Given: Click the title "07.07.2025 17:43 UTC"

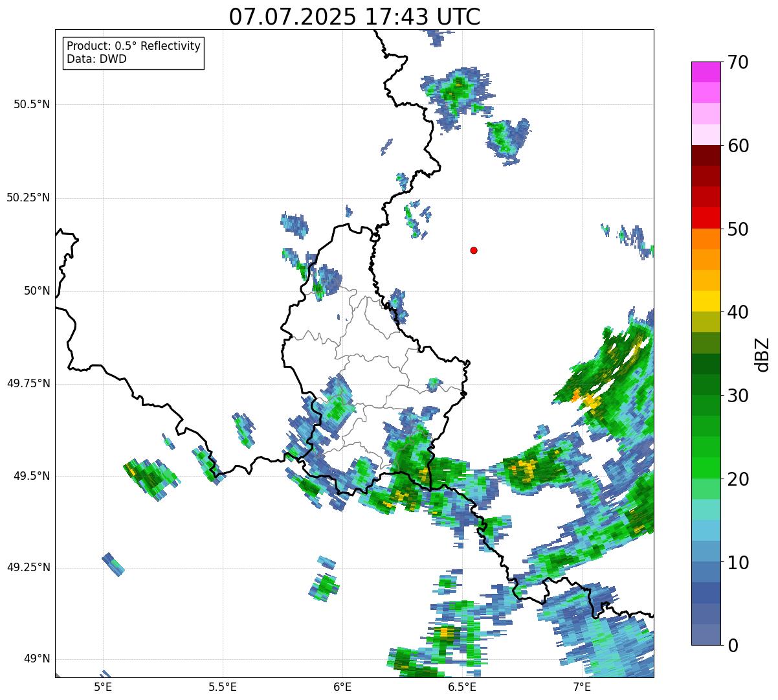Looking at the screenshot, I should tap(355, 17).
